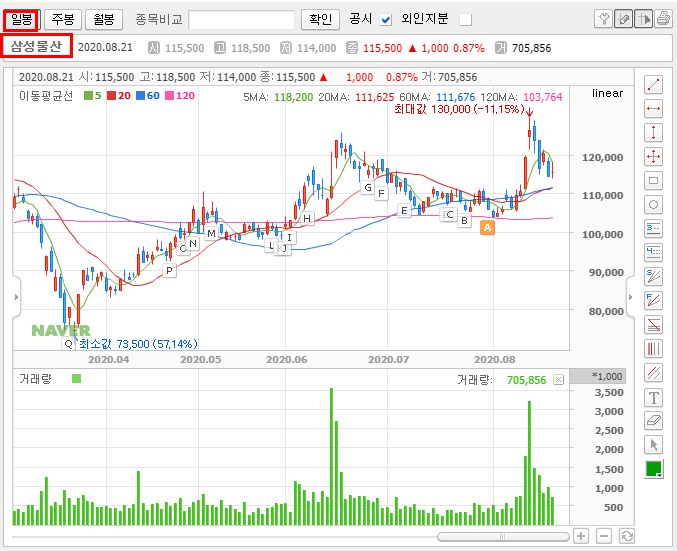This screenshot has height=551, width=677.
Task: Click the blue 60 moving average legend
Action: [x=148, y=95]
